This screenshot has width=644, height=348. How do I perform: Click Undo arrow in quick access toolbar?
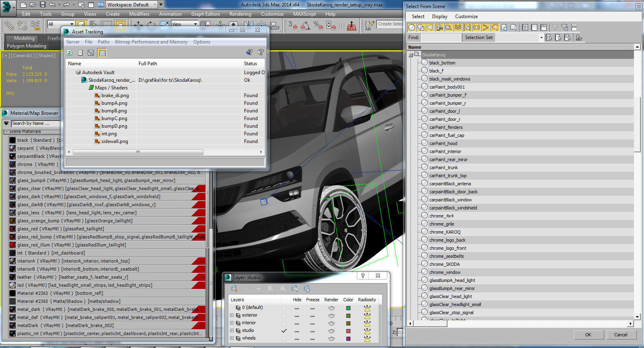click(x=52, y=5)
